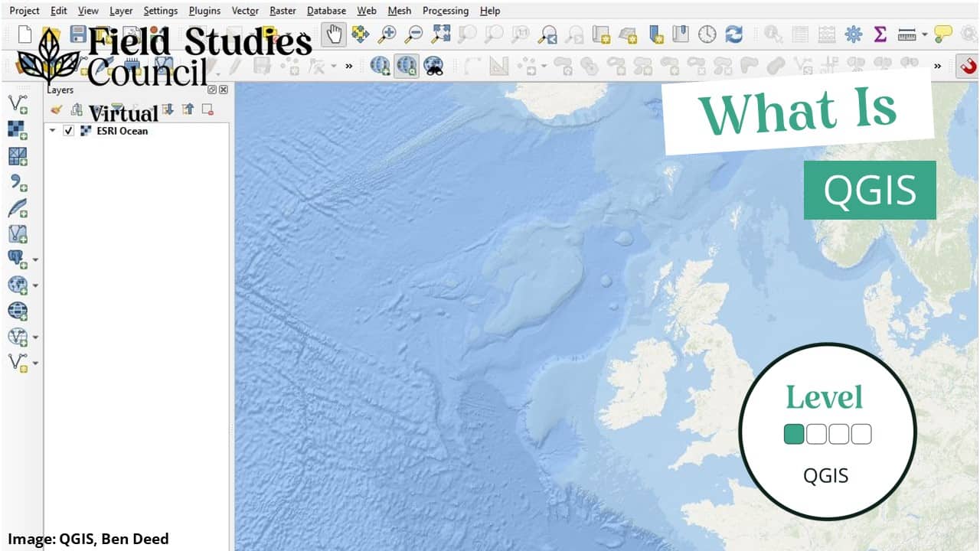Click Add Virtual Layer icon
Viewport: 980px width, 551px height.
18,233
